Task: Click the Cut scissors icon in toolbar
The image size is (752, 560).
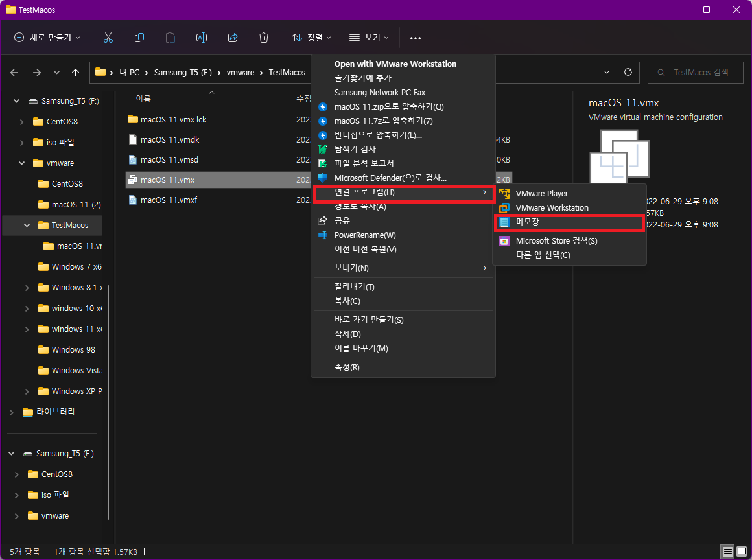Action: point(108,38)
